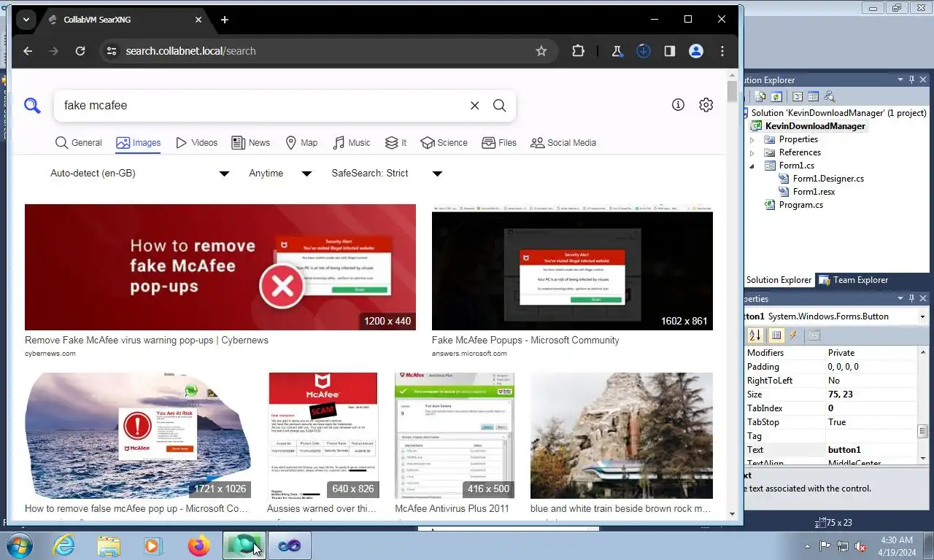Click the 'fake mcafee' search input field
Image resolution: width=934 pixels, height=560 pixels.
pos(263,106)
